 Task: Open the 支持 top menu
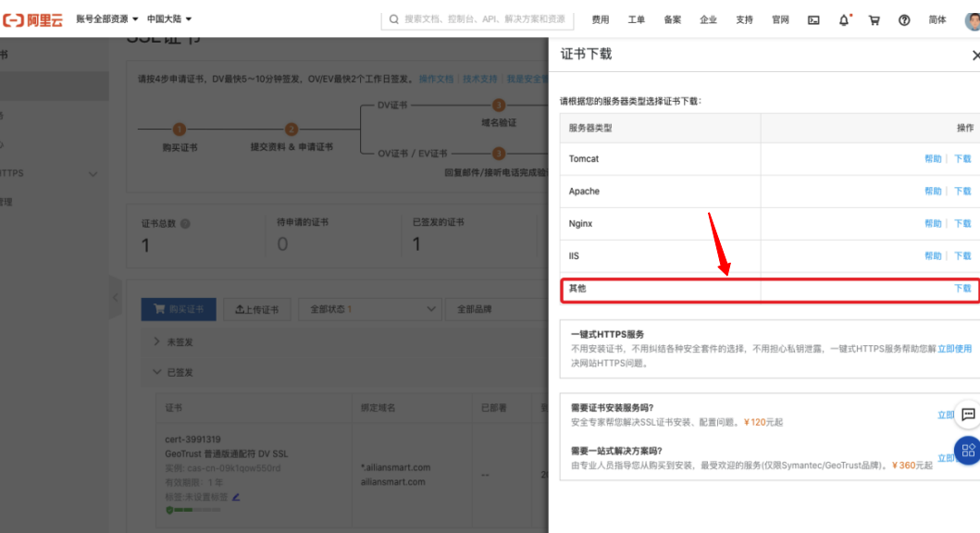click(744, 20)
